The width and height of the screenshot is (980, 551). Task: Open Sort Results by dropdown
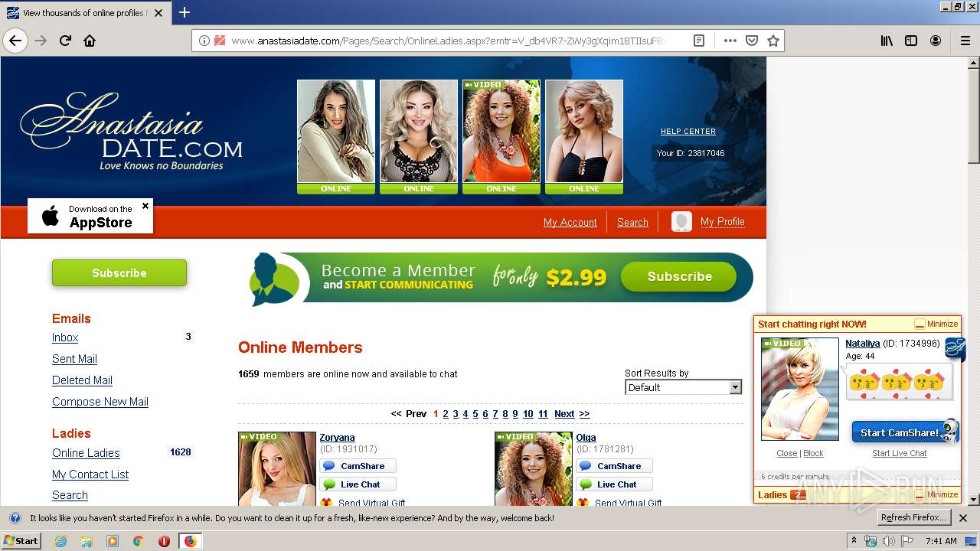[683, 387]
